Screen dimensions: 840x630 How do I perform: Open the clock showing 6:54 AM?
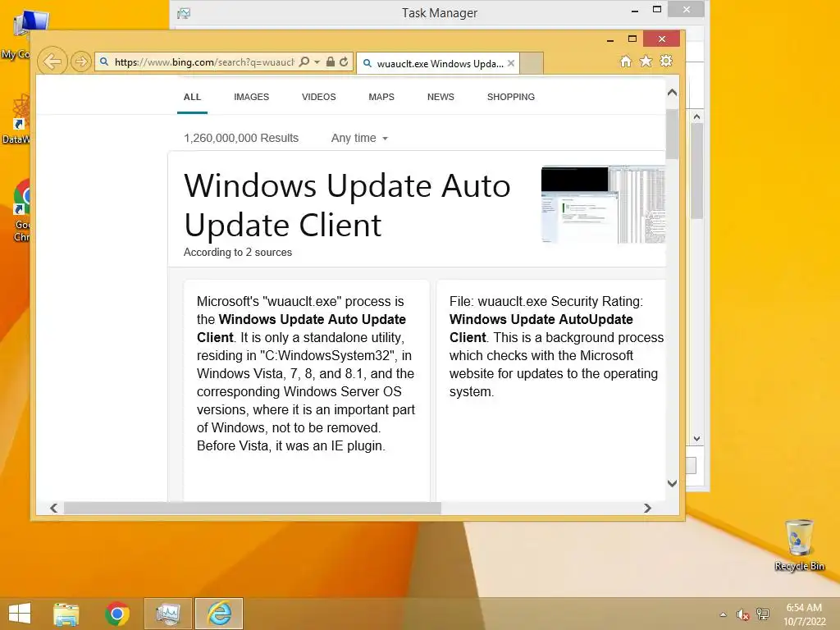tap(804, 614)
